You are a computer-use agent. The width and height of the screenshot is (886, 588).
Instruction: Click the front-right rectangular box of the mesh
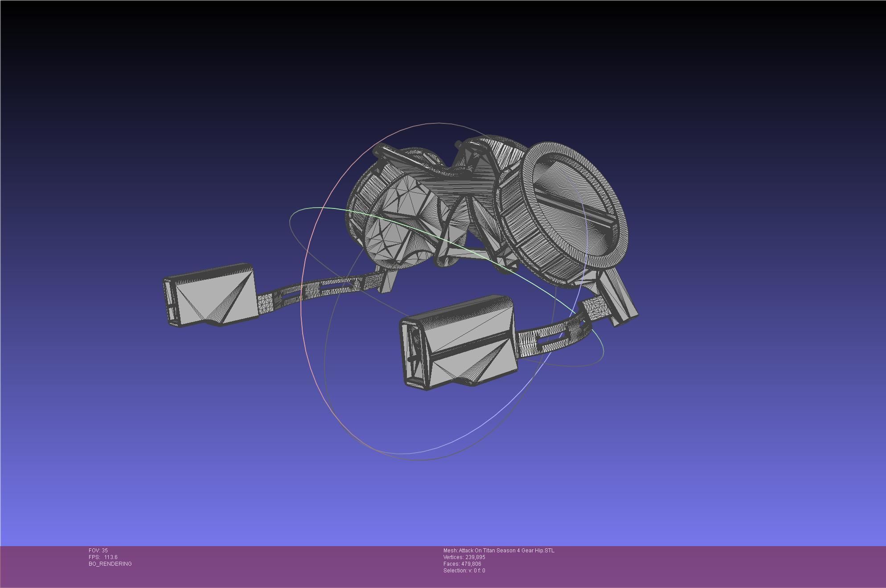[459, 343]
